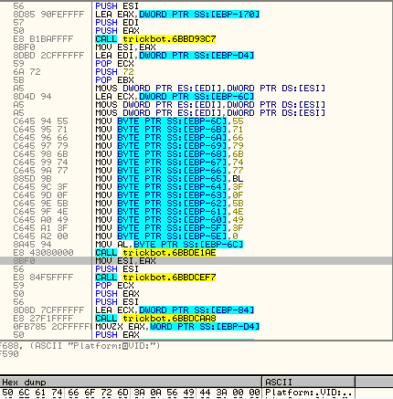Select MOV BYTE PTR SS:[EBP-6B],71 row
This screenshot has height=399, width=393.
tap(169, 129)
